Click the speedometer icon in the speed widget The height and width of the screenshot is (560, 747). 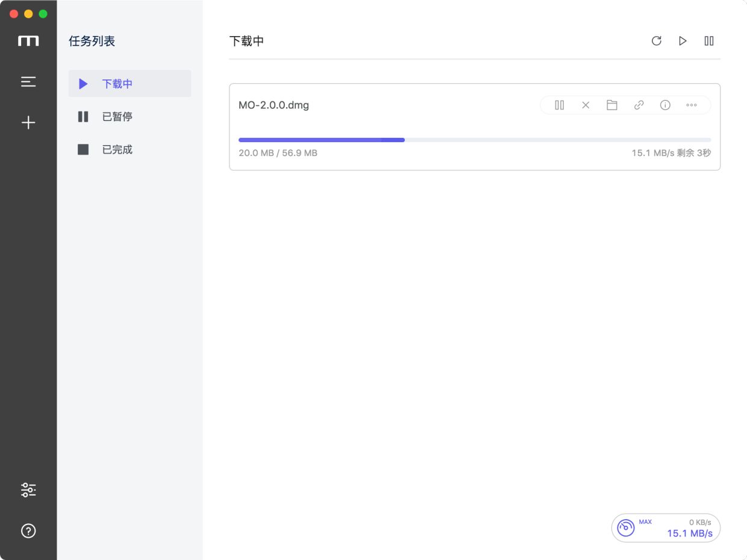click(x=626, y=528)
